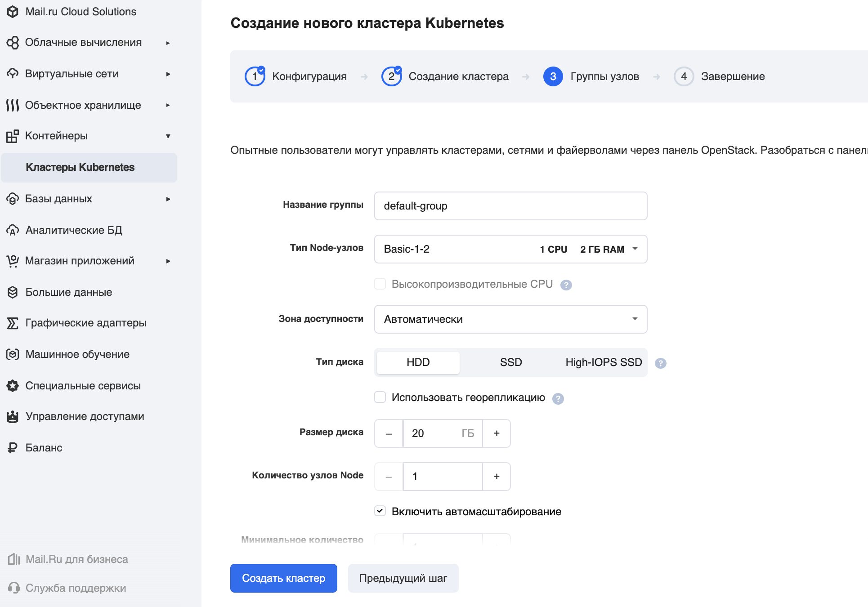Open Big Data (Большие данные) sidebar icon
Viewport: 868px width, 607px height.
tap(13, 292)
